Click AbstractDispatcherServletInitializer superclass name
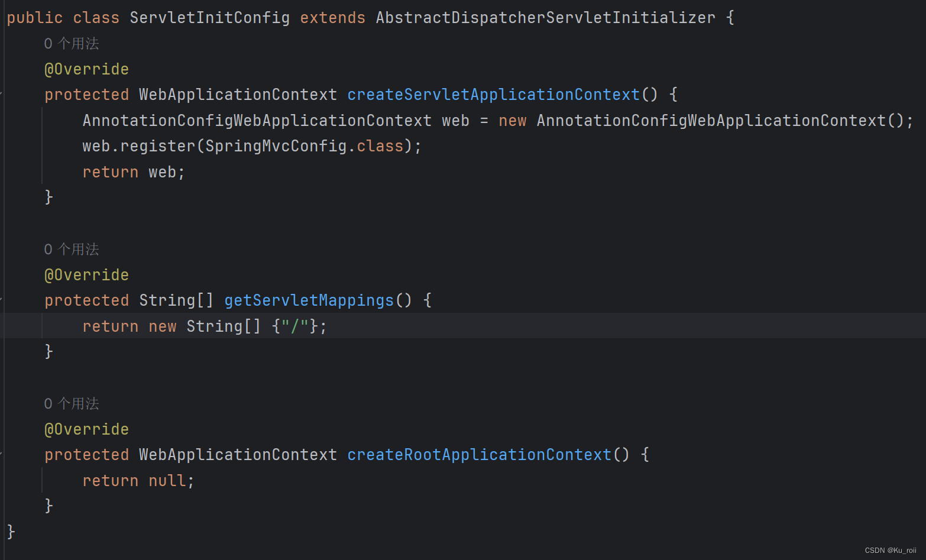926x560 pixels. click(x=546, y=18)
